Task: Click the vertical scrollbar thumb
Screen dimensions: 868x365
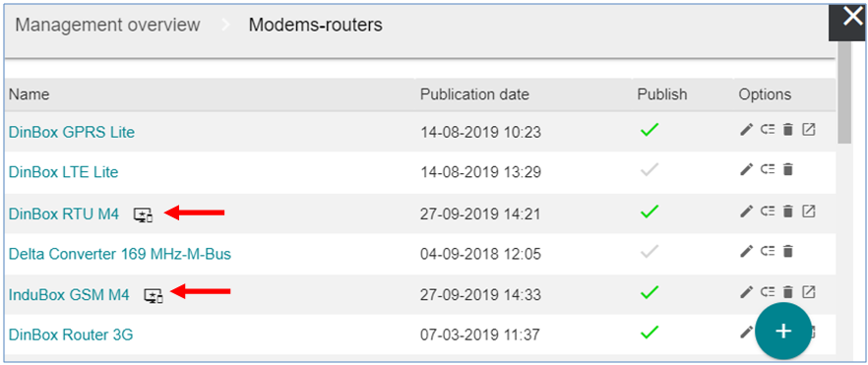Action: tap(844, 91)
